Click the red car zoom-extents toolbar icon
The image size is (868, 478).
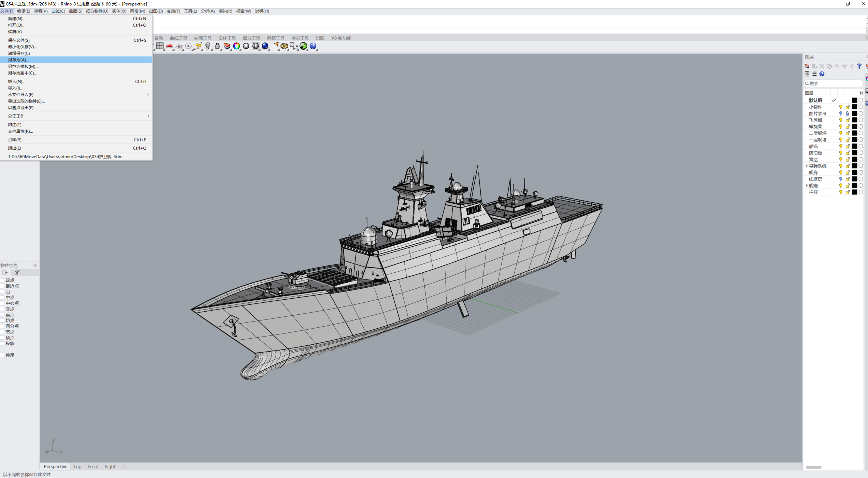[169, 46]
